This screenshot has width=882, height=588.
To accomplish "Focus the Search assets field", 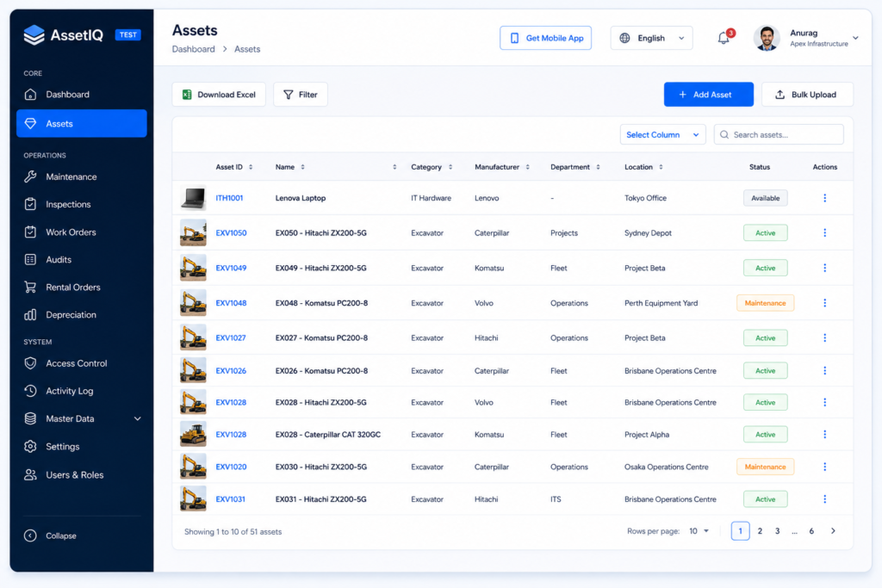I will 779,135.
